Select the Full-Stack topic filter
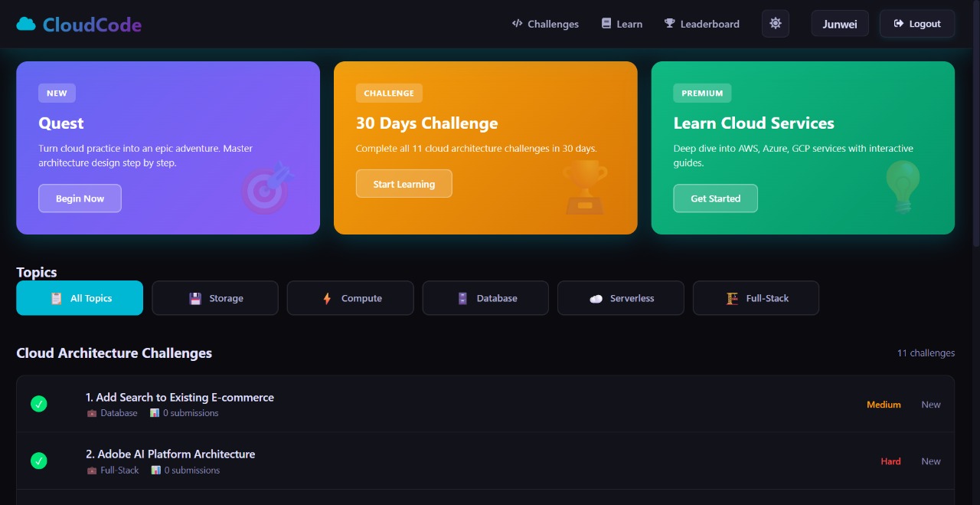The image size is (980, 505). pos(756,298)
